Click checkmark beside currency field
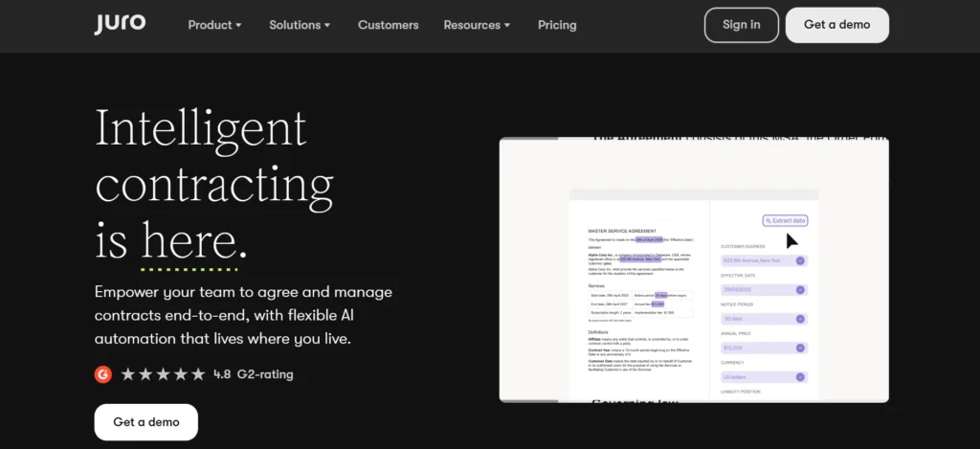Image resolution: width=980 pixels, height=449 pixels. pos(800,377)
